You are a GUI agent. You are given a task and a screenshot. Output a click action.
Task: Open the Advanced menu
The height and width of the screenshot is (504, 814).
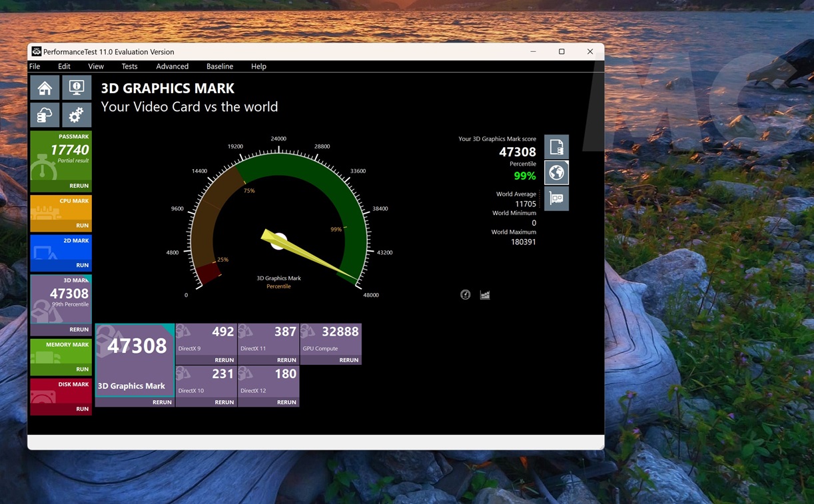pyautogui.click(x=172, y=67)
